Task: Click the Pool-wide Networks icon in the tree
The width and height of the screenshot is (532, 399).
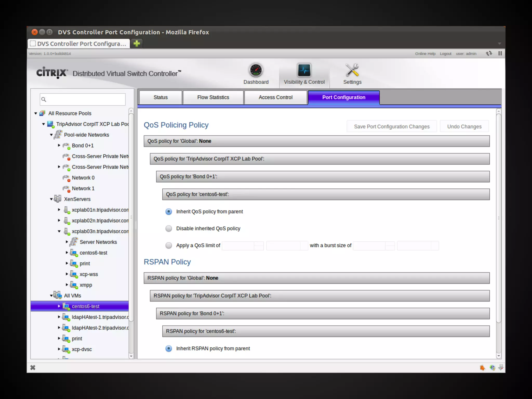Action: pyautogui.click(x=58, y=135)
